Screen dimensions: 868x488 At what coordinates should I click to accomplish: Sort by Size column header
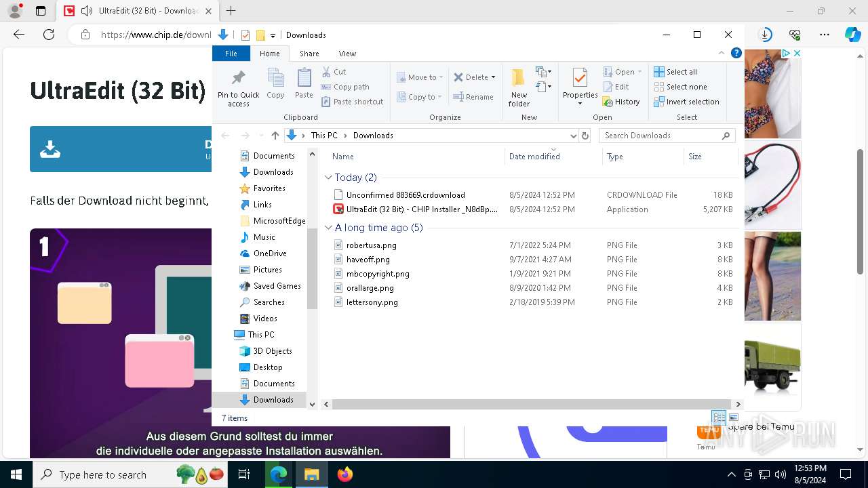coord(710,157)
